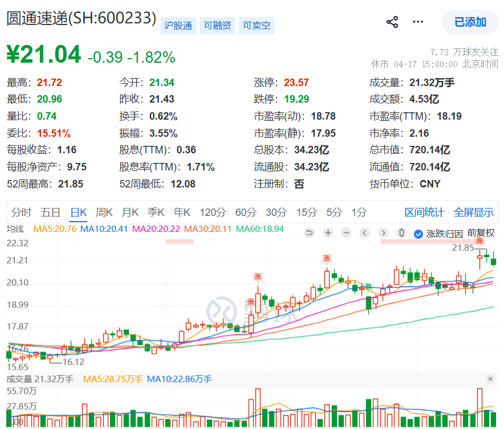The height and width of the screenshot is (429, 504).
Task: Open 全屏显示 fullscreen view
Action: click(474, 213)
